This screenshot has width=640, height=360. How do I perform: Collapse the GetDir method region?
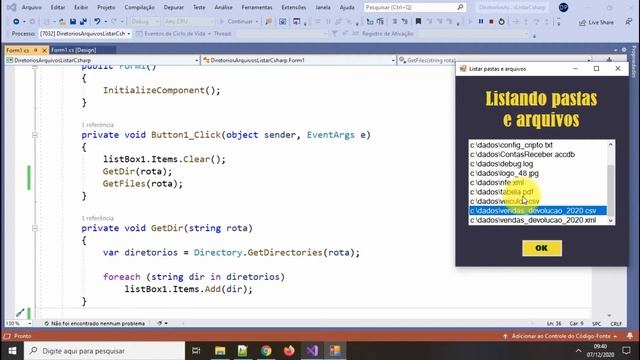pyautogui.click(x=35, y=228)
